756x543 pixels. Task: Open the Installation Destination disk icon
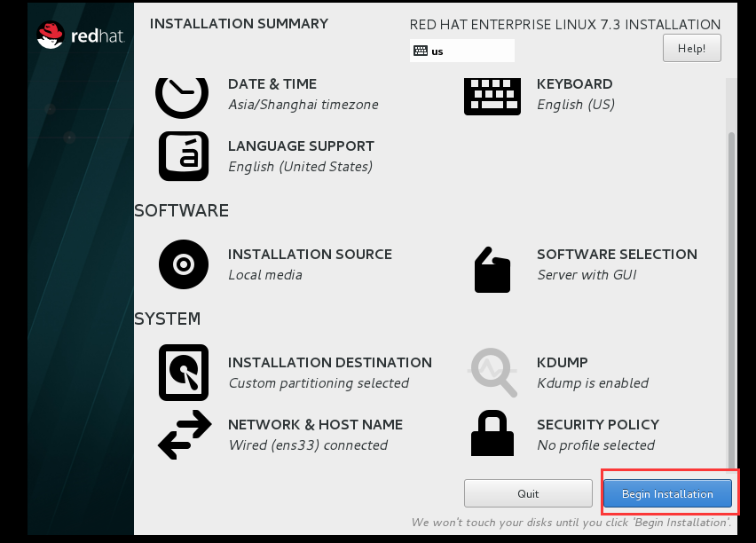pyautogui.click(x=184, y=373)
